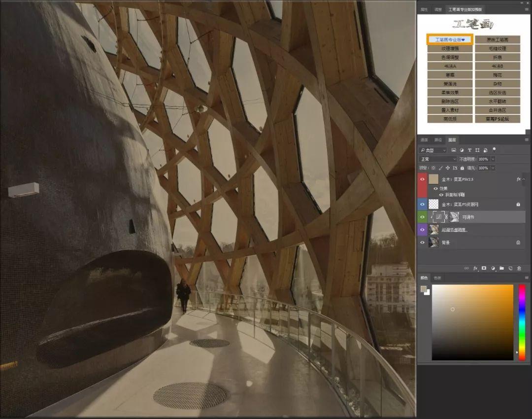Filter layers by adjustment layers icon

coord(462,150)
